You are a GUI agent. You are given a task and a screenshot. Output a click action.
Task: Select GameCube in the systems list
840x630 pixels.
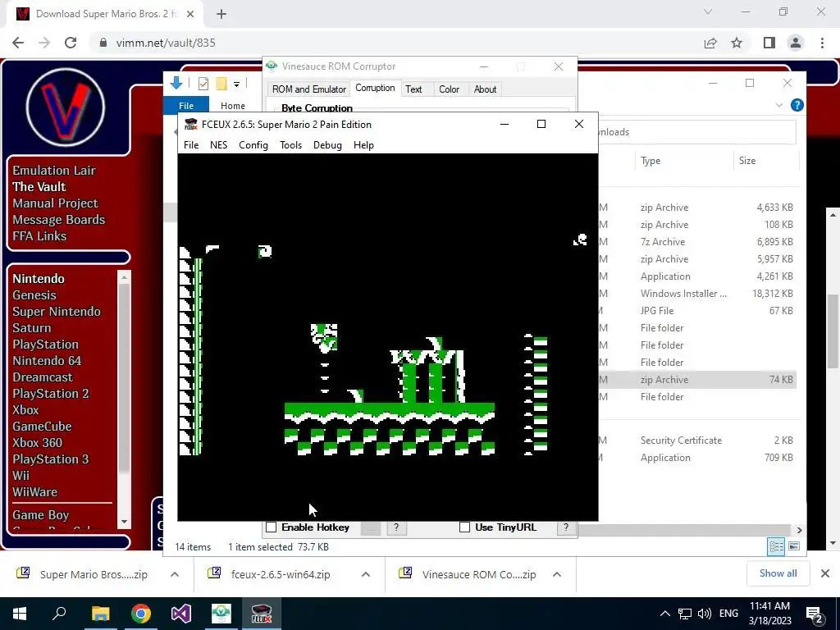tap(42, 427)
